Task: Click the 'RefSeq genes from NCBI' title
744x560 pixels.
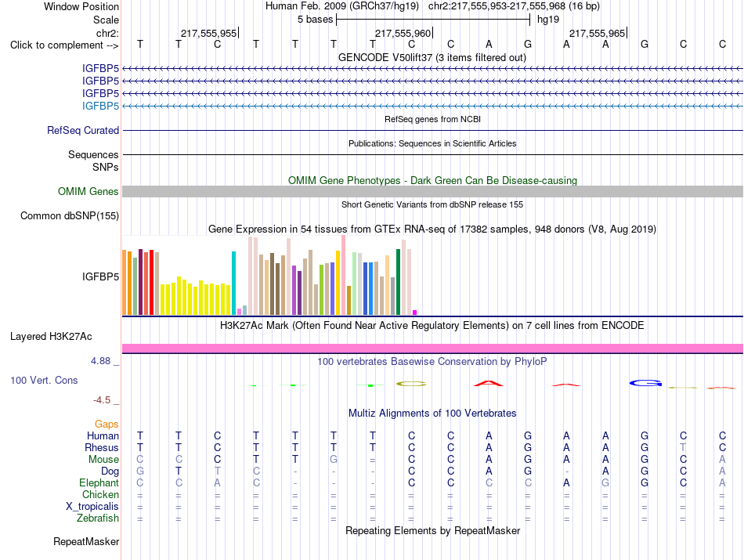Action: coord(433,119)
